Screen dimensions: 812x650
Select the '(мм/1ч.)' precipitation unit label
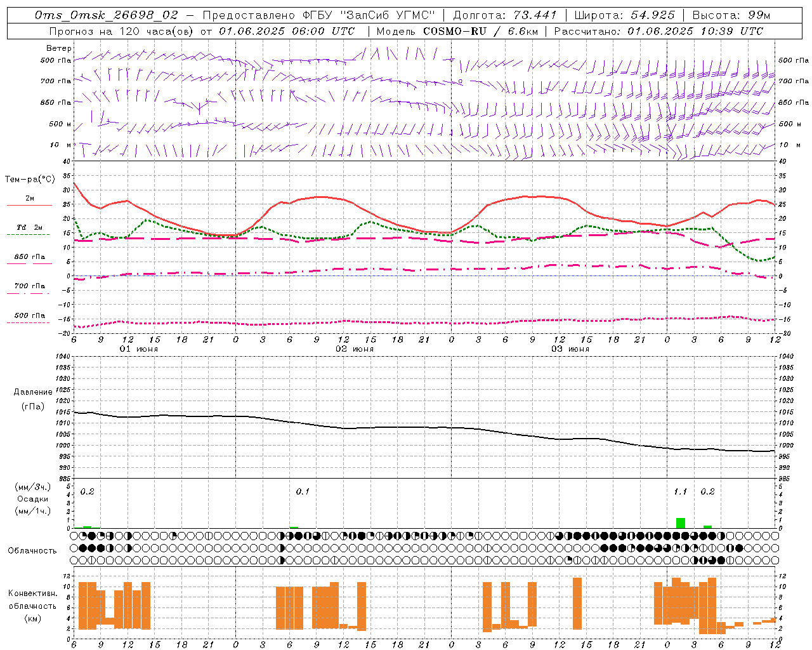coord(32,511)
